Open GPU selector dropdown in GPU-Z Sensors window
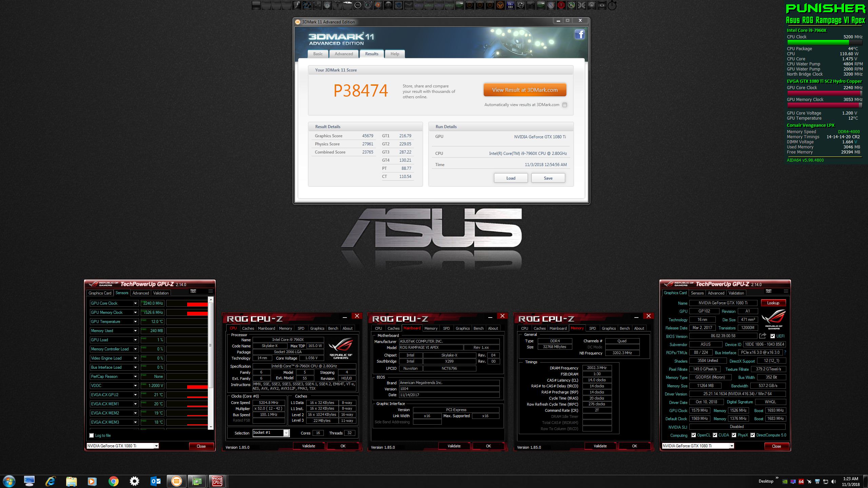The width and height of the screenshot is (868, 488). pos(156,446)
